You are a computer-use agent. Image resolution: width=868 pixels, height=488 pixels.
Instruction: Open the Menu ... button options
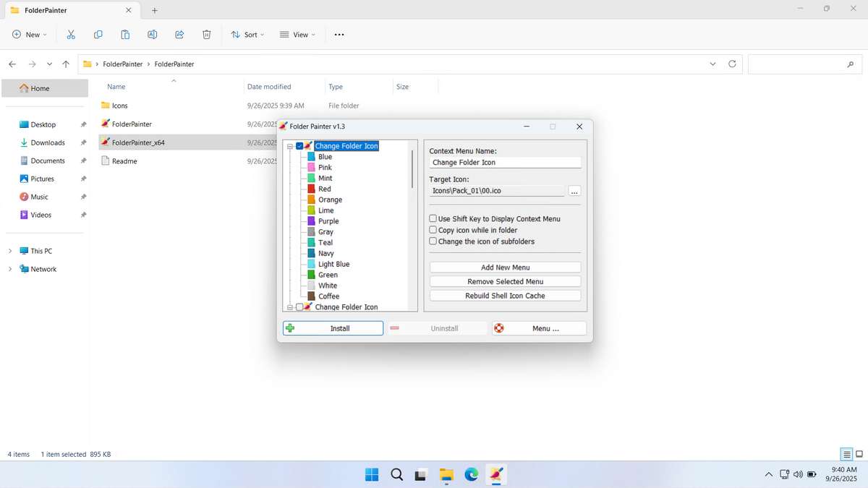(x=539, y=328)
